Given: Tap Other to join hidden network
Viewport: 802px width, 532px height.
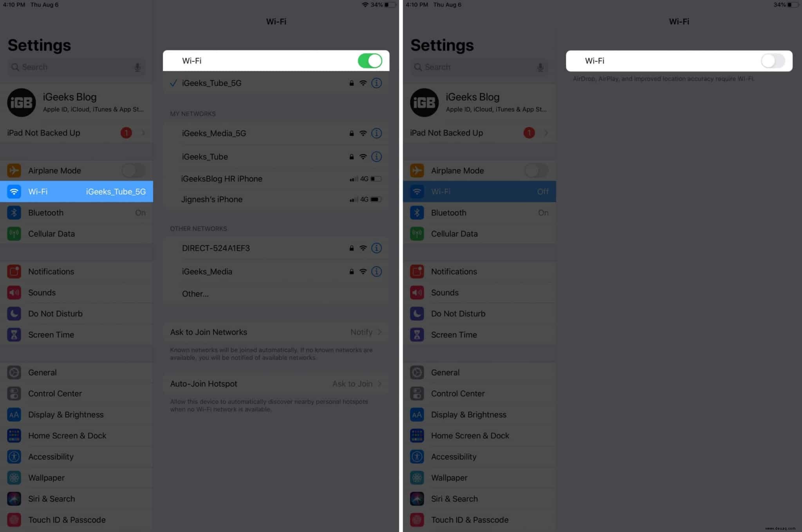Looking at the screenshot, I should pyautogui.click(x=195, y=293).
